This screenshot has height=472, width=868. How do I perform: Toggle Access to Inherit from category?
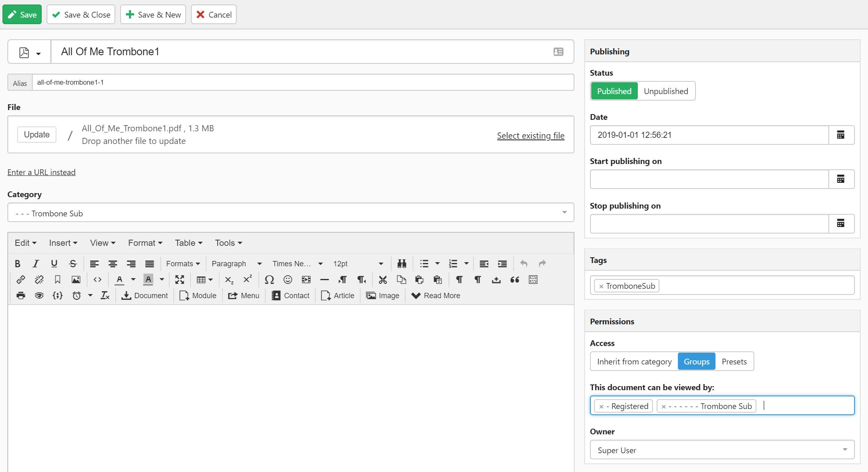coord(634,362)
